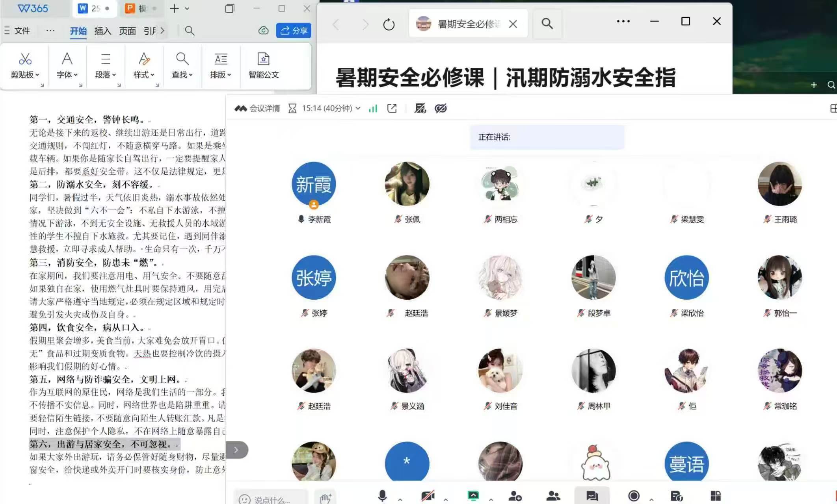Switch to the 开始 ribbon tab

coord(78,31)
